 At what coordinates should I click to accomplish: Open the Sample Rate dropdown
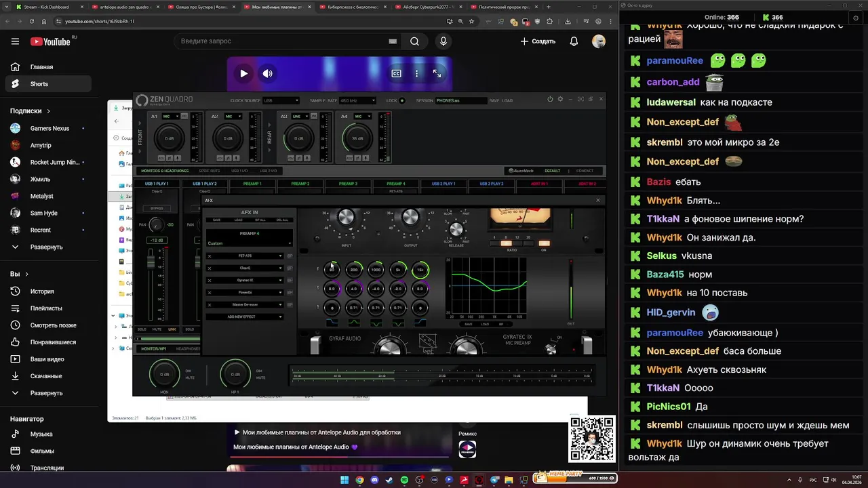[357, 100]
